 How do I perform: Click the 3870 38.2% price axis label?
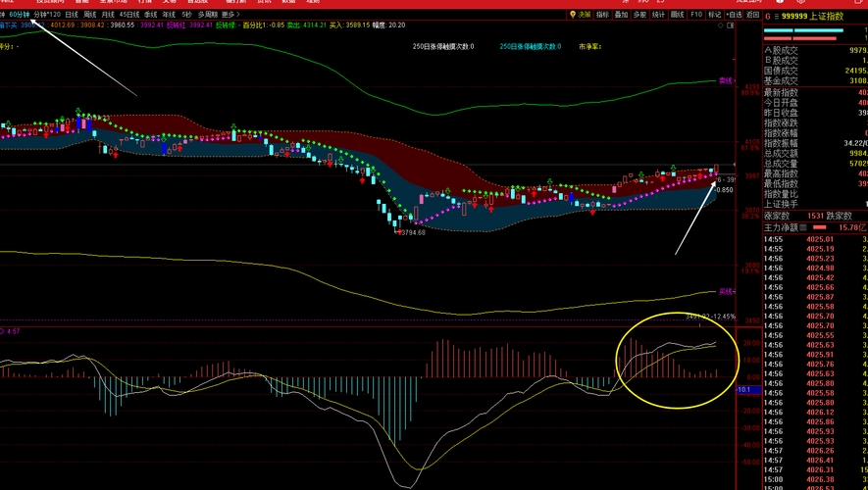point(752,214)
